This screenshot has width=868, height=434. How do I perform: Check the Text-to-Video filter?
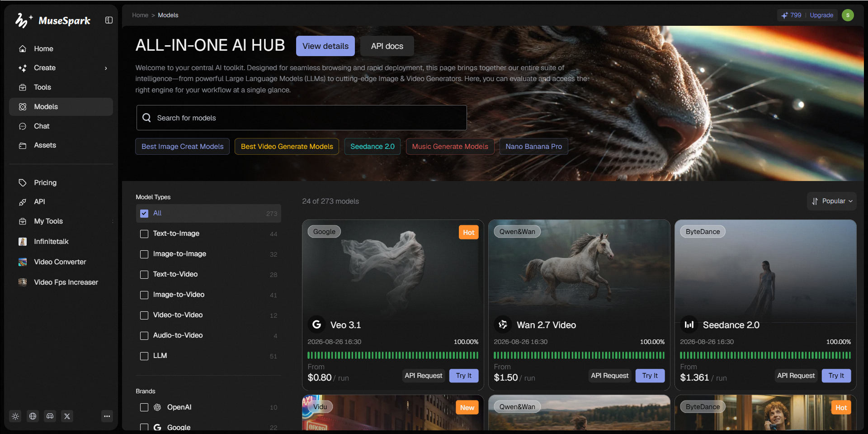pyautogui.click(x=144, y=275)
